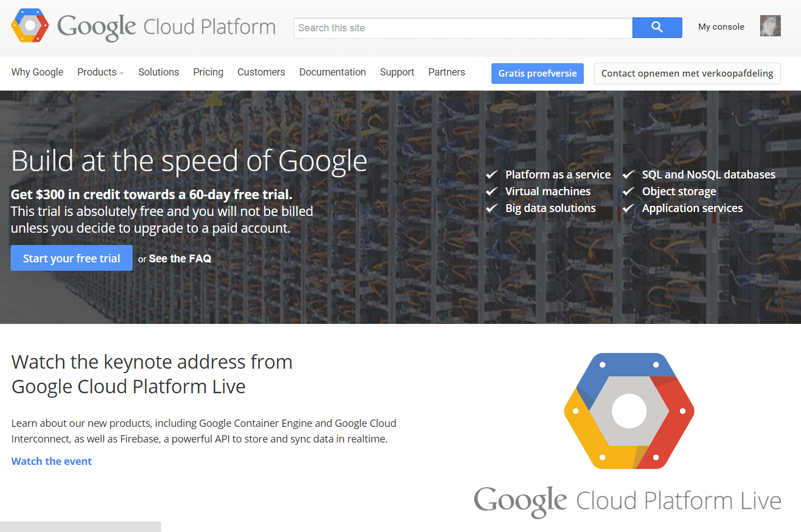Screen dimensions: 801x532
Task: Click Contact opnemen met verkoopafdeling button
Action: click(687, 73)
